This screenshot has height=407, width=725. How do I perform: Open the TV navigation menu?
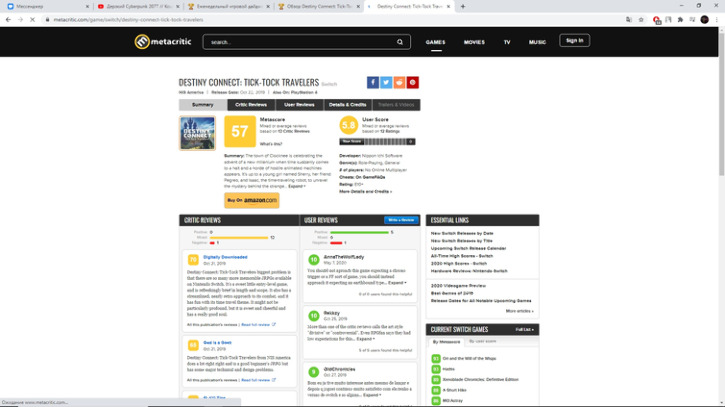[507, 42]
